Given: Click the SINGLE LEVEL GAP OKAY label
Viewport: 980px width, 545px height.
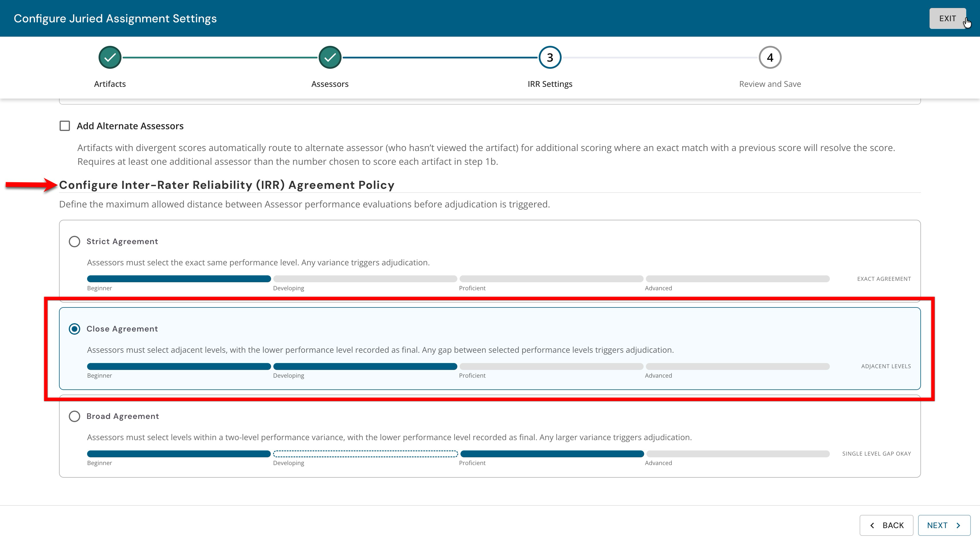Looking at the screenshot, I should tap(876, 454).
